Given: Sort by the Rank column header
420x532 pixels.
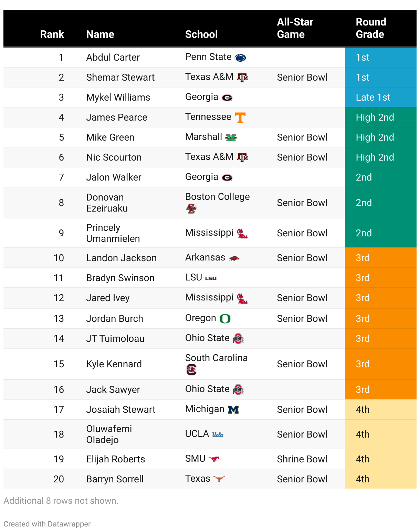Looking at the screenshot, I should point(52,34).
